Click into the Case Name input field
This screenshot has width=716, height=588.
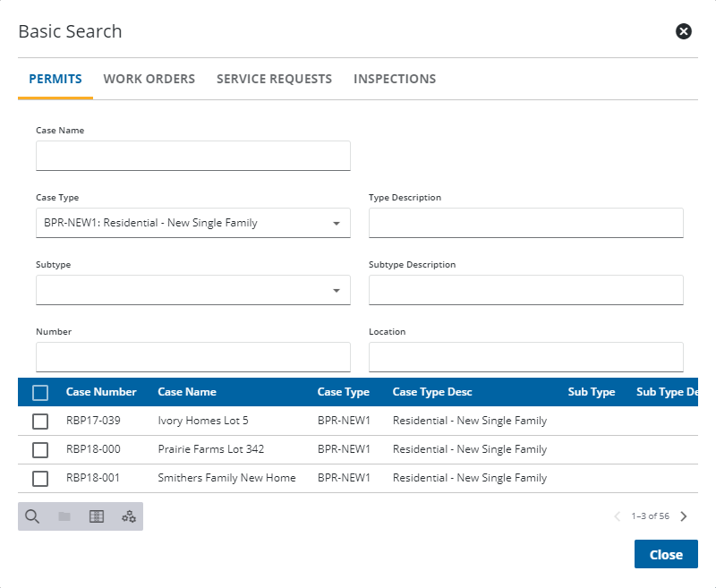pyautogui.click(x=192, y=156)
